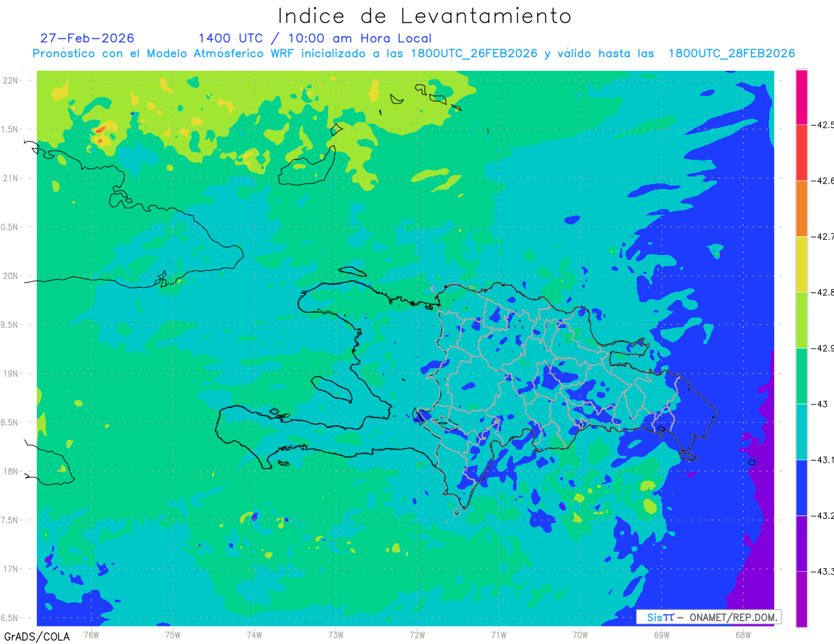Click the '-42.5' legend value
Screen dimensions: 834x644
click(x=823, y=125)
